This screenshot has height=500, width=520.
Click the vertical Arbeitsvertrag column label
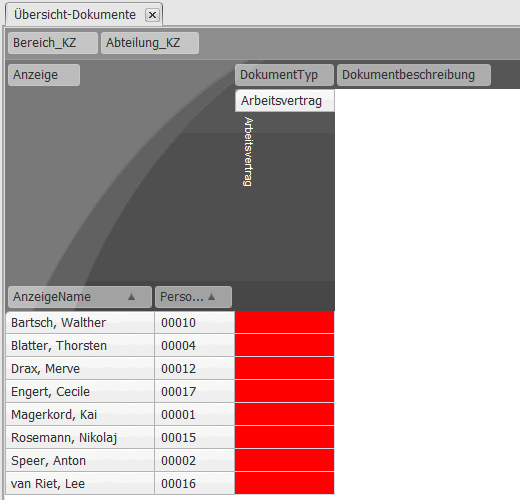tap(248, 152)
